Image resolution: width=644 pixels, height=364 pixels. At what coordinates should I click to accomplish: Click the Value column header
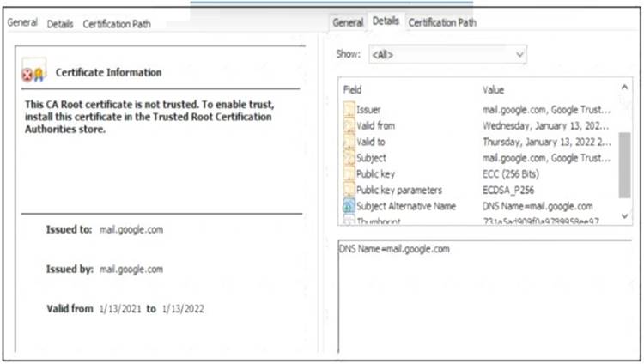pos(493,90)
